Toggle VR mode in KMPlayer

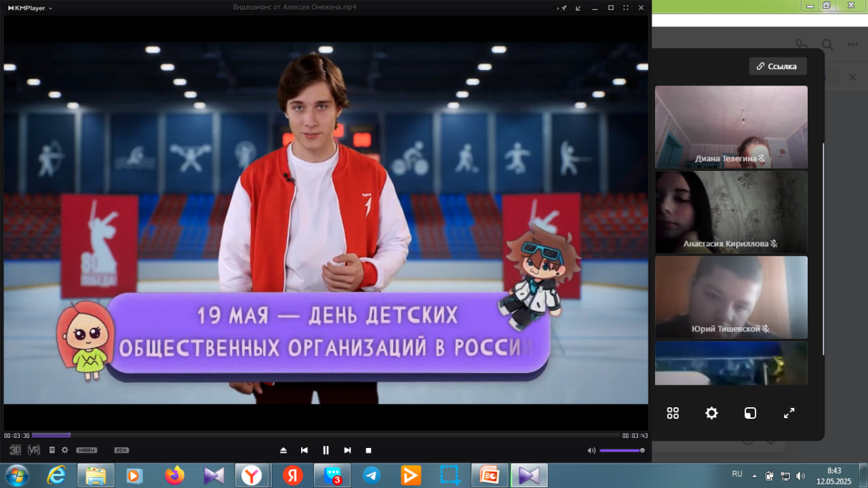point(34,450)
